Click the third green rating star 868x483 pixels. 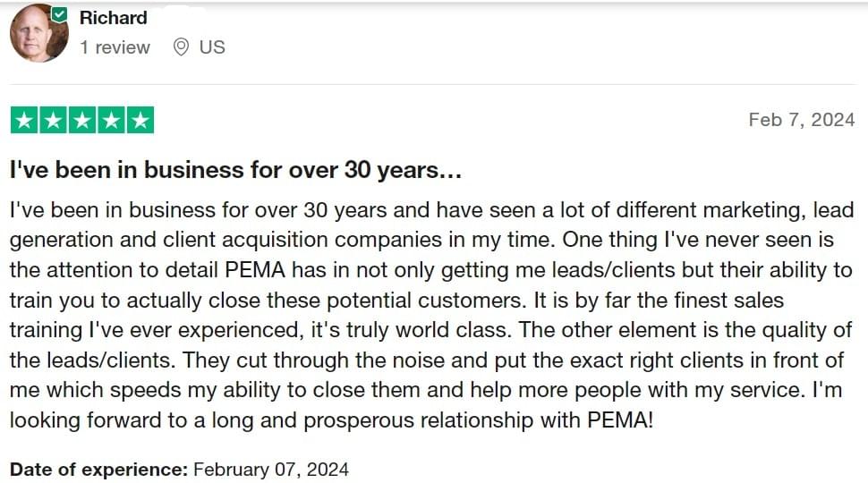[x=82, y=120]
